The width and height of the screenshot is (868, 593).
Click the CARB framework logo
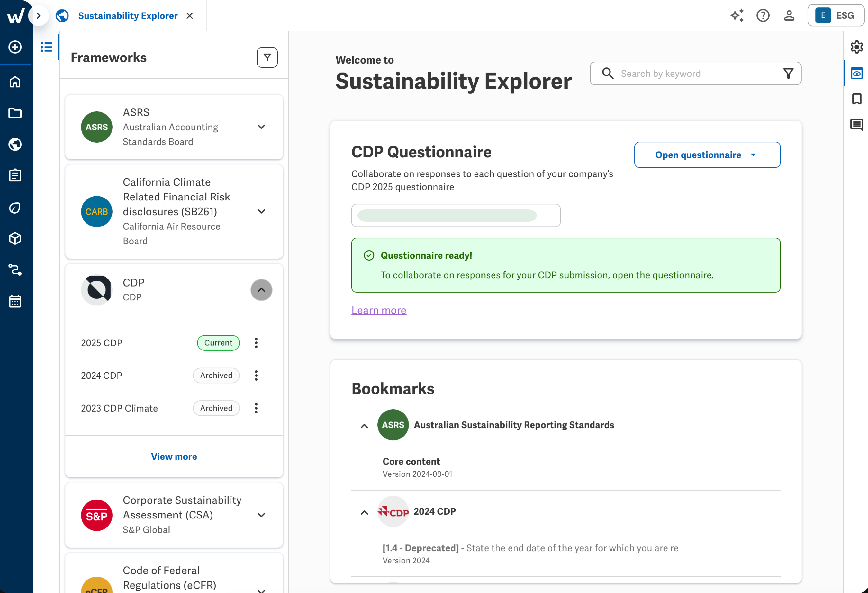point(97,212)
